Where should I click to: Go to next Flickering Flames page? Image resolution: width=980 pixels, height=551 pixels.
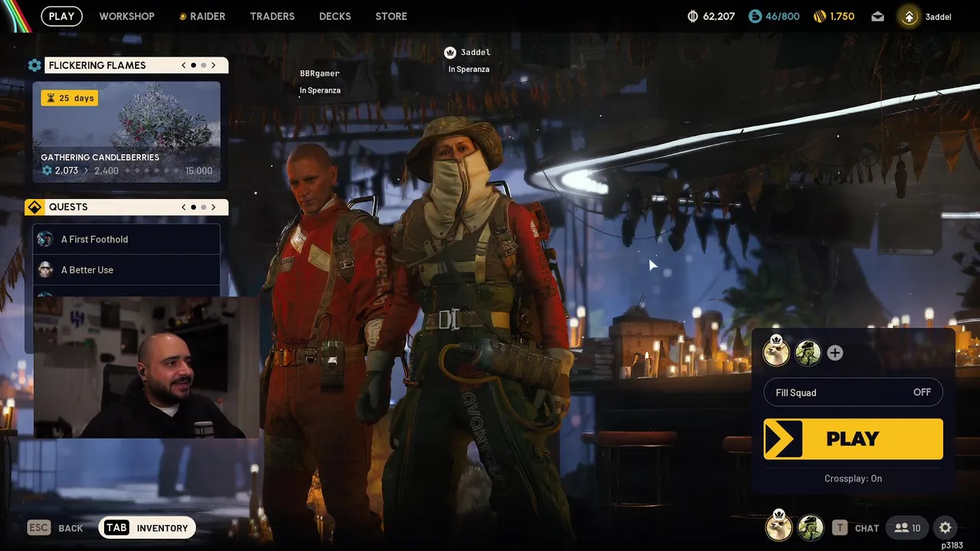click(x=214, y=65)
